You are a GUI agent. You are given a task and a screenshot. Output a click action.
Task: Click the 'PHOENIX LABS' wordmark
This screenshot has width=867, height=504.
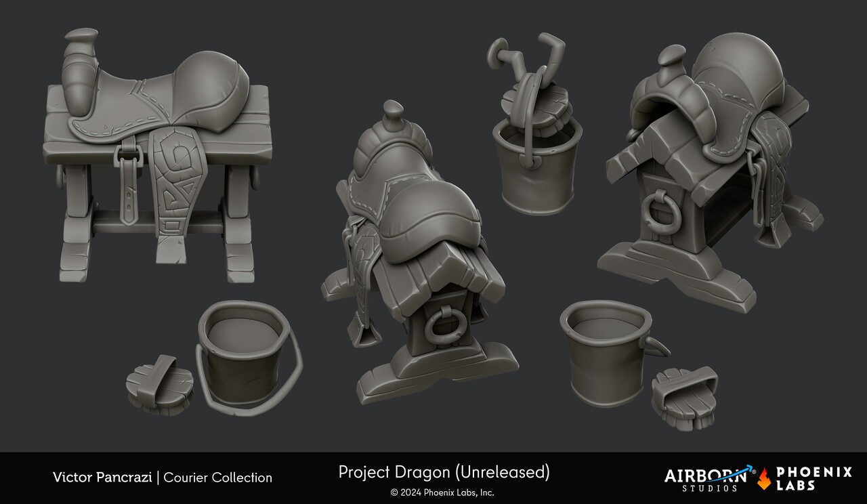[x=813, y=478]
